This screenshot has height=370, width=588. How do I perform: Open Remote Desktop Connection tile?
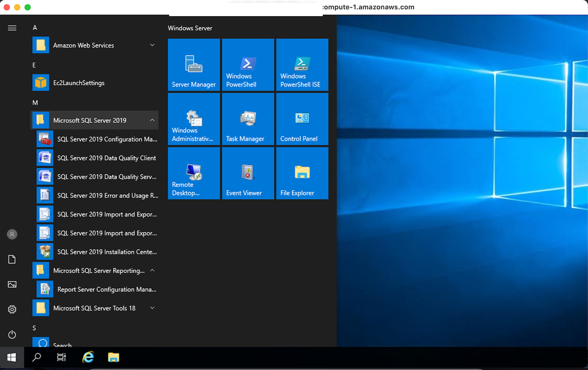(x=194, y=173)
